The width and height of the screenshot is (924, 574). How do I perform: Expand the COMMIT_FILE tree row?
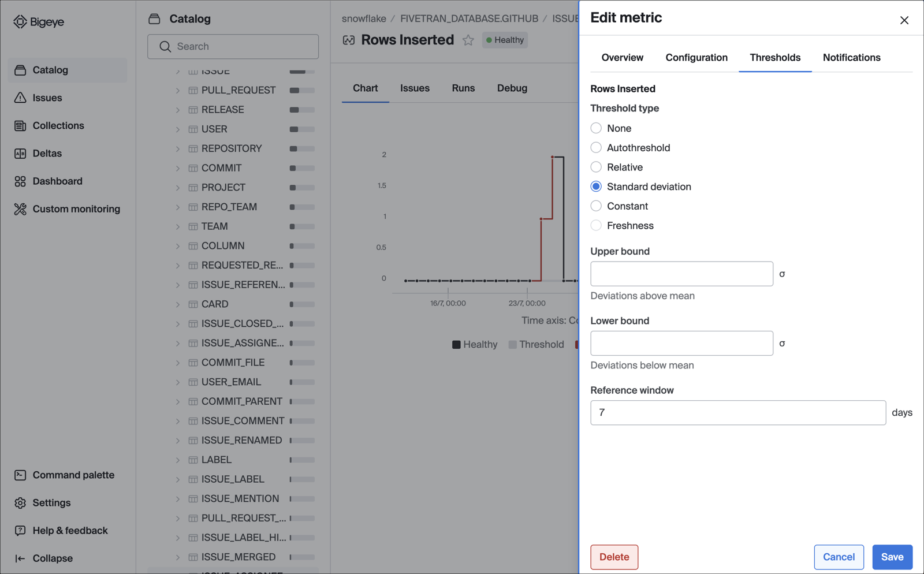178,363
